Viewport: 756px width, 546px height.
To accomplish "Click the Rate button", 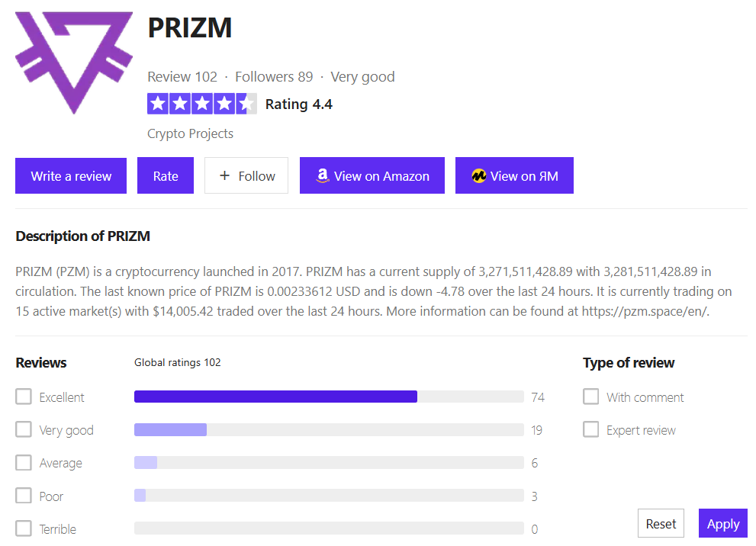I will point(166,176).
